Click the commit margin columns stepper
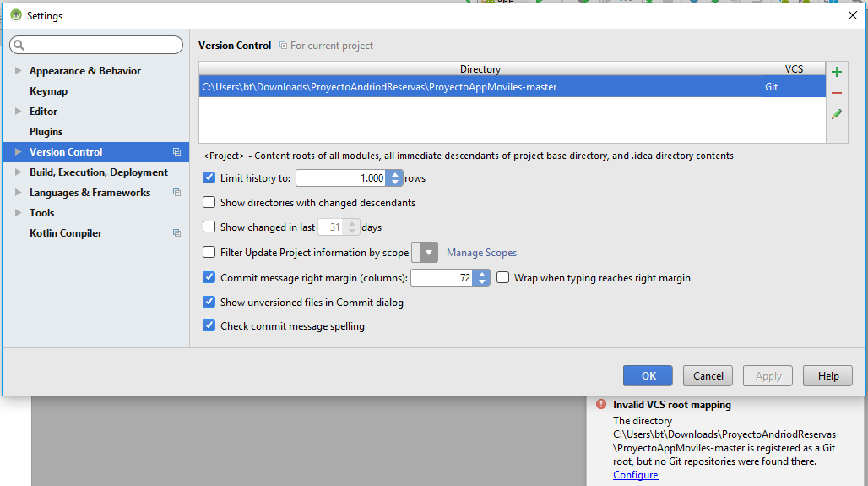The image size is (868, 486). [481, 277]
